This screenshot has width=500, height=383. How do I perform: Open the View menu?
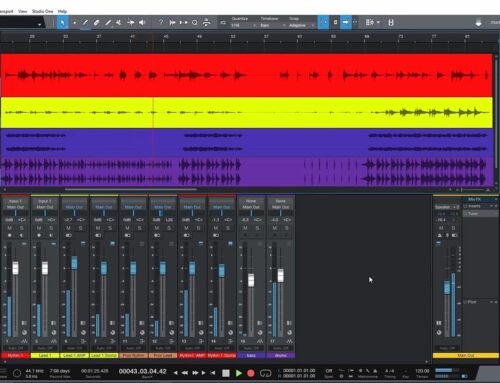coord(23,11)
